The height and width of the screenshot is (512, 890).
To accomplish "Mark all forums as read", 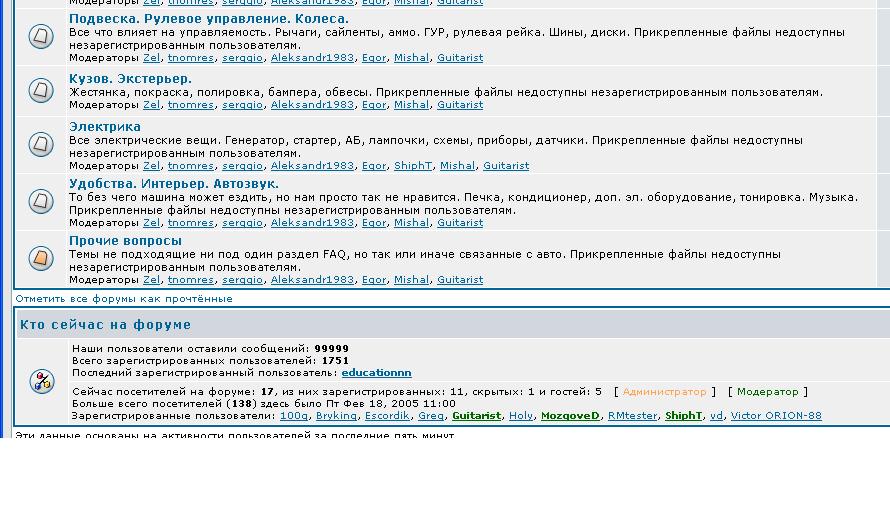I will 123,299.
